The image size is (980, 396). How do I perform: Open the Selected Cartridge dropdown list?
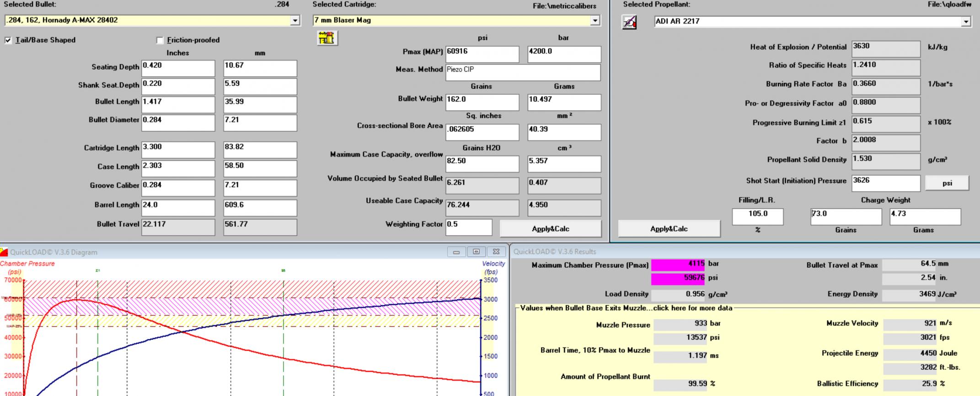pyautogui.click(x=595, y=21)
